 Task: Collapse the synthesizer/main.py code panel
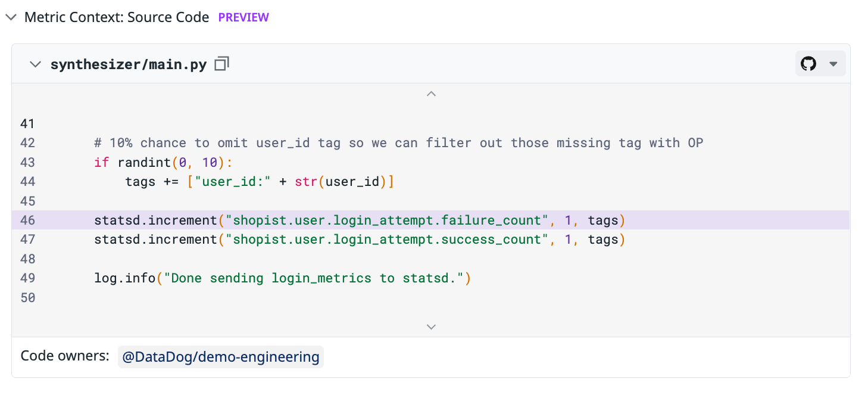[36, 64]
